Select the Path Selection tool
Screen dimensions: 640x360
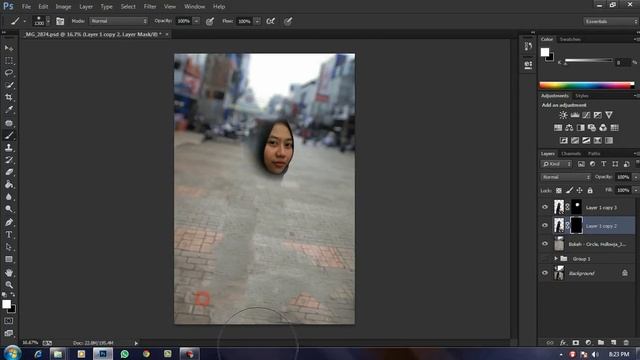9,247
